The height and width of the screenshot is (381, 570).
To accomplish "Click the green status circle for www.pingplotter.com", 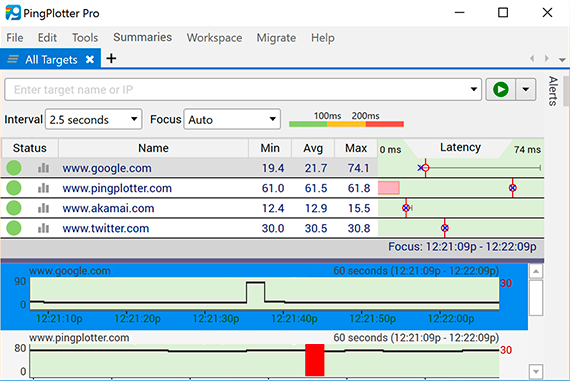I will [14, 188].
